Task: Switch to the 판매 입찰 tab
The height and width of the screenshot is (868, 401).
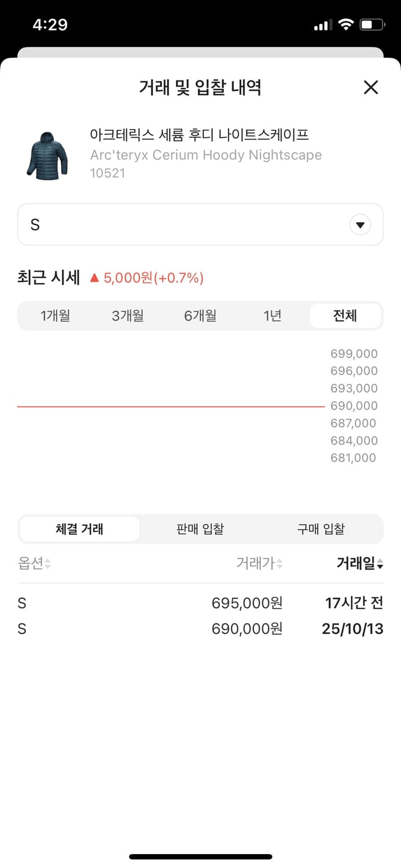Action: coord(200,528)
